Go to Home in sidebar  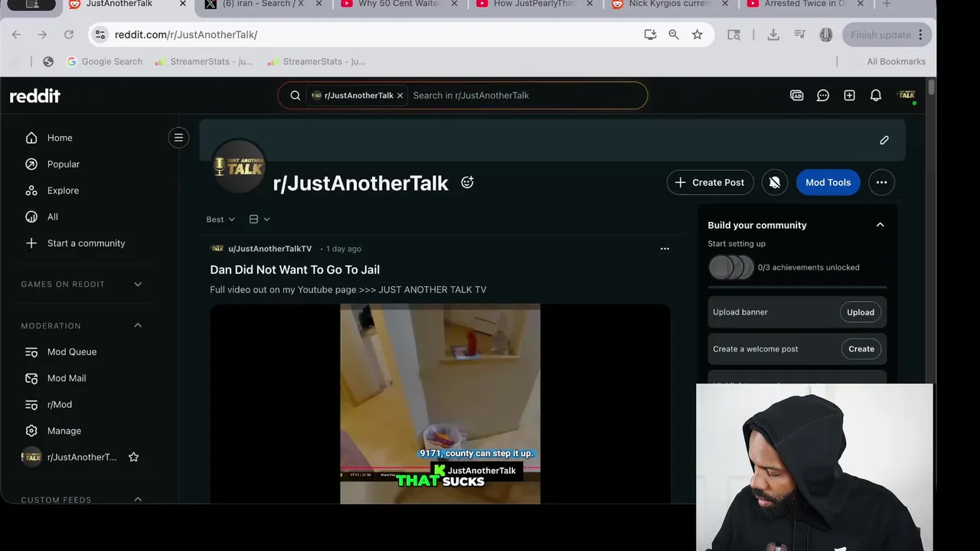60,138
